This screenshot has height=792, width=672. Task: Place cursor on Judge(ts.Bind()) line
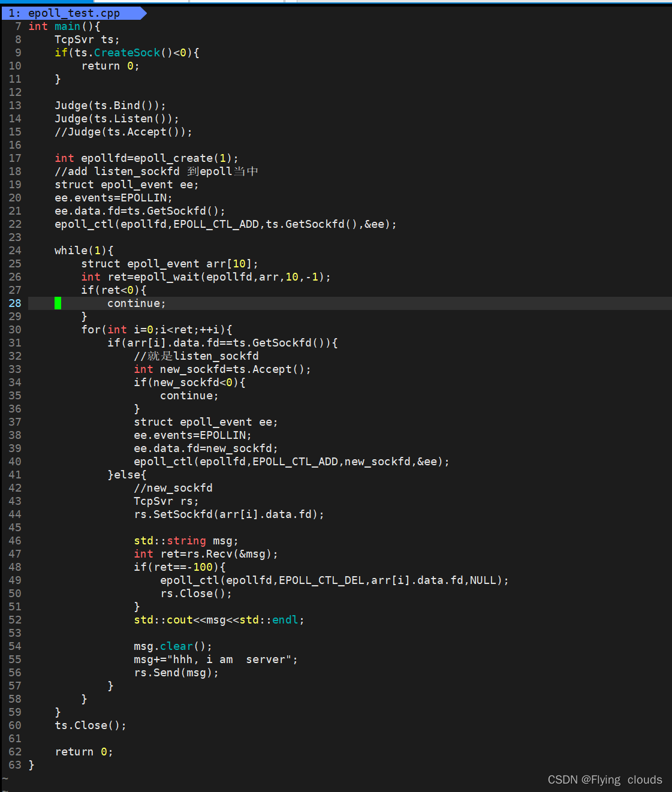[110, 106]
